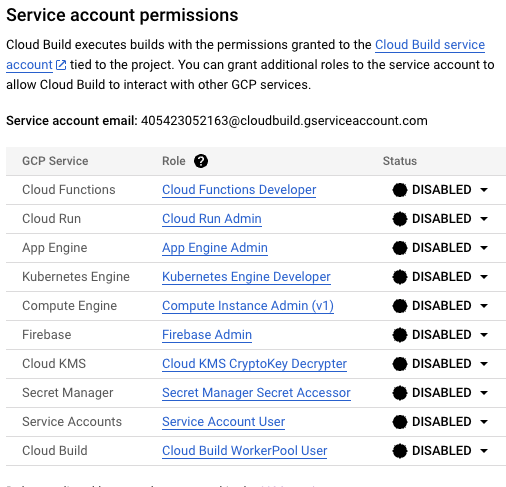Open status dropdown arrow for Cloud Functions
Screen dimensions: 506x487
pos(484,190)
